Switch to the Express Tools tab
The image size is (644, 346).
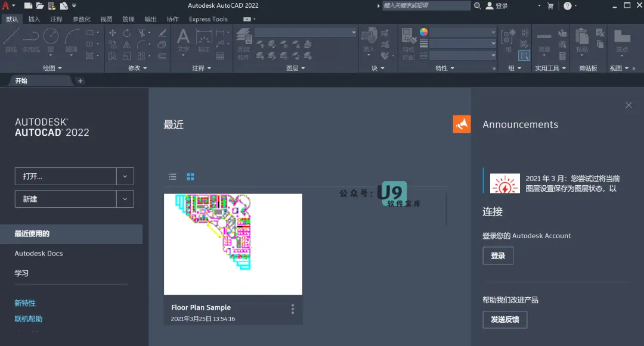(208, 19)
